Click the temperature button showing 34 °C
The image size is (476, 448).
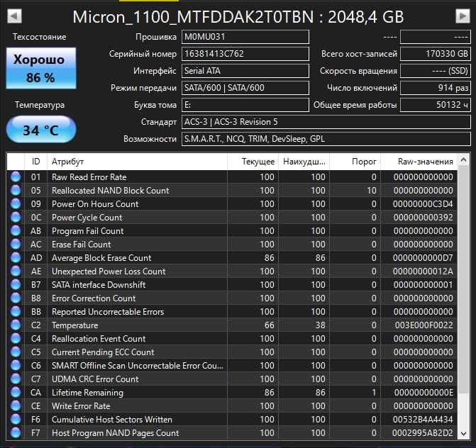click(x=41, y=130)
